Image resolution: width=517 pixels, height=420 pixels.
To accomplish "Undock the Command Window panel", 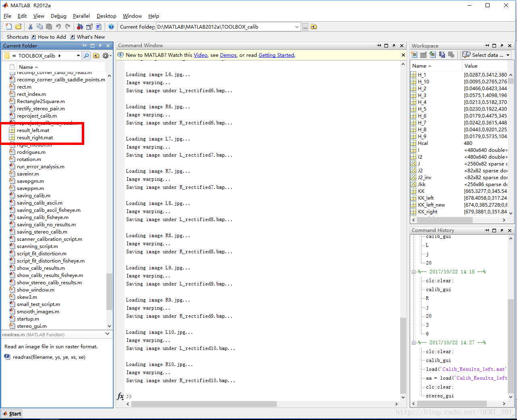I will coord(394,46).
